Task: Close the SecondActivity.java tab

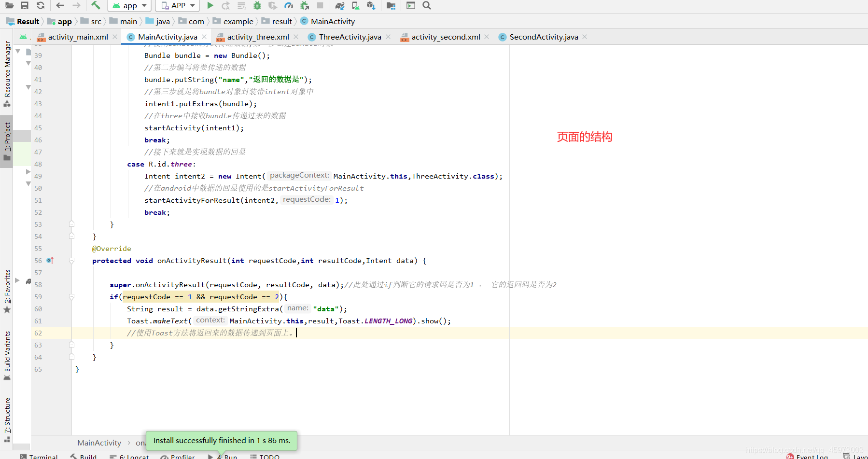Action: pos(585,37)
